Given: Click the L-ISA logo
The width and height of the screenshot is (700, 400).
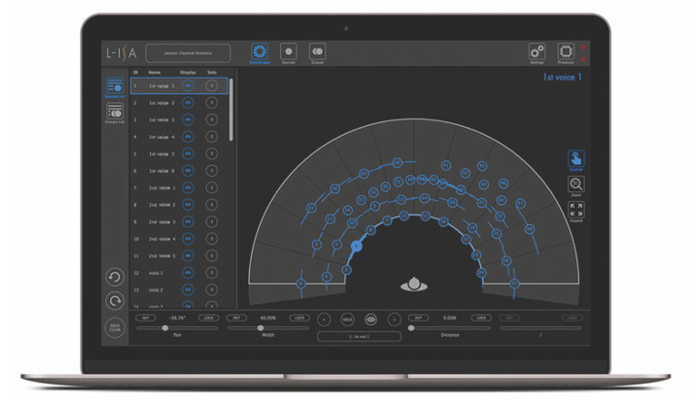Looking at the screenshot, I should pyautogui.click(x=121, y=53).
